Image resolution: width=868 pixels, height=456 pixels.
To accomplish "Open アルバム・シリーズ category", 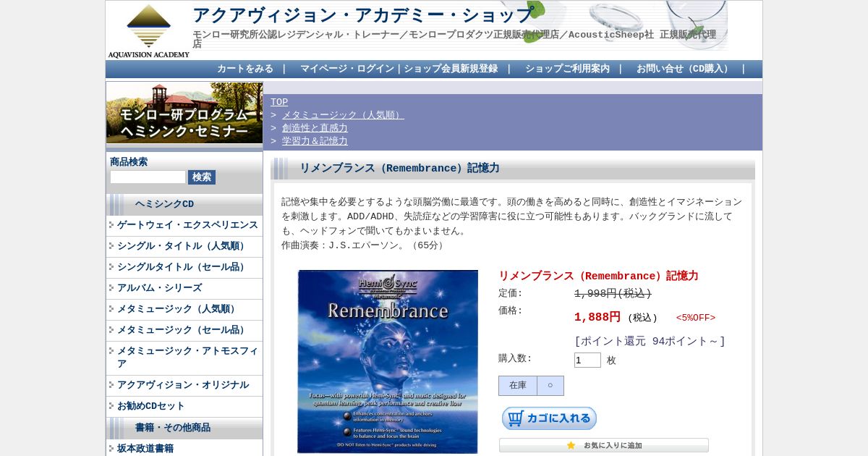I will click(x=159, y=288).
